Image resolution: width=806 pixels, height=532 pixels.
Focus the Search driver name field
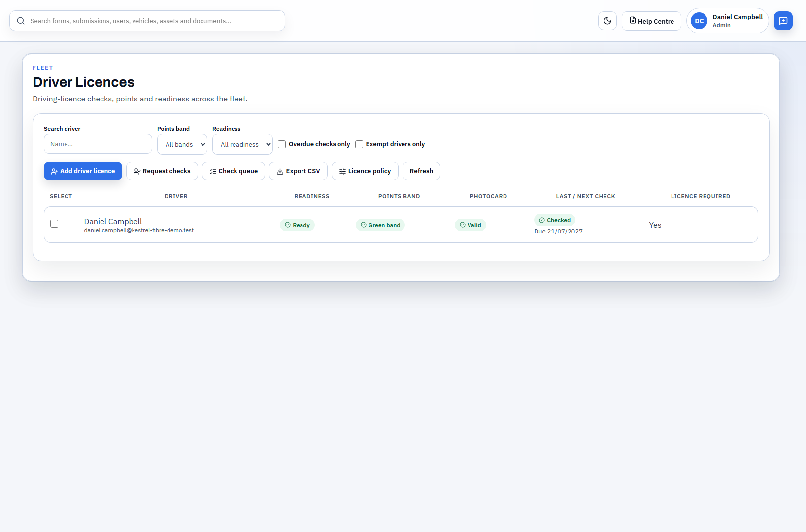[x=98, y=144]
